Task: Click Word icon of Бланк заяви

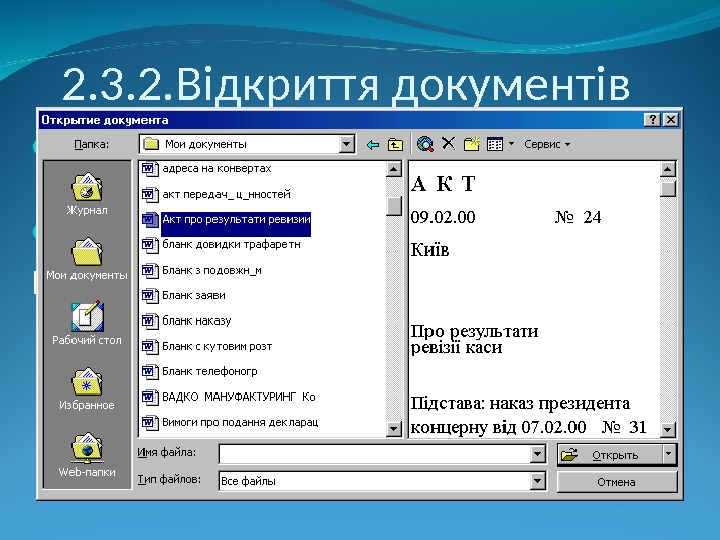Action: (149, 295)
